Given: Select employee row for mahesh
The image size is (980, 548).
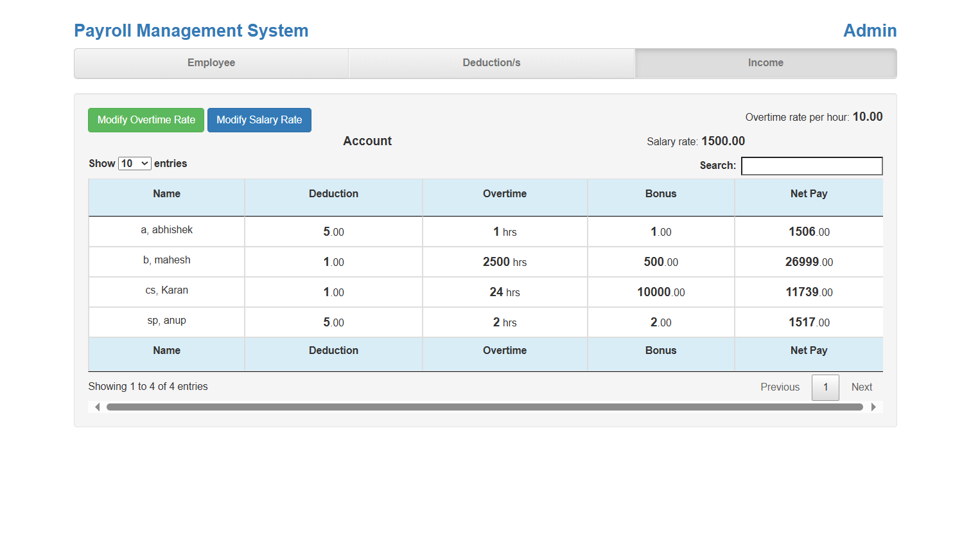Looking at the screenshot, I should (x=166, y=260).
